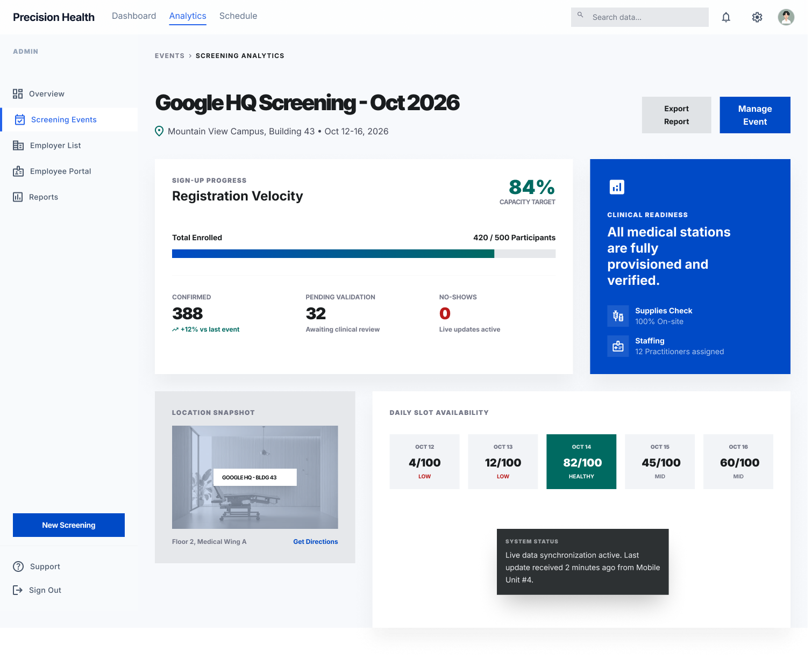Click the confirmed count 388
The height and width of the screenshot is (660, 812).
[x=187, y=313]
